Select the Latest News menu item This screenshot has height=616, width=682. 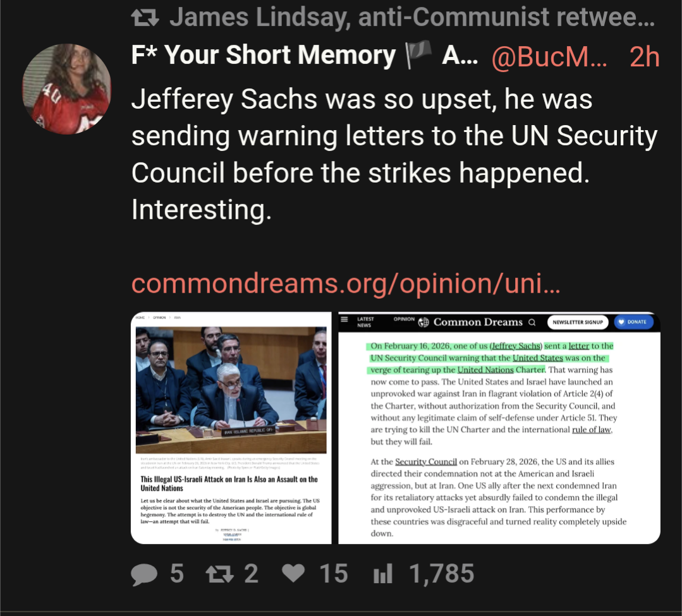pos(365,322)
